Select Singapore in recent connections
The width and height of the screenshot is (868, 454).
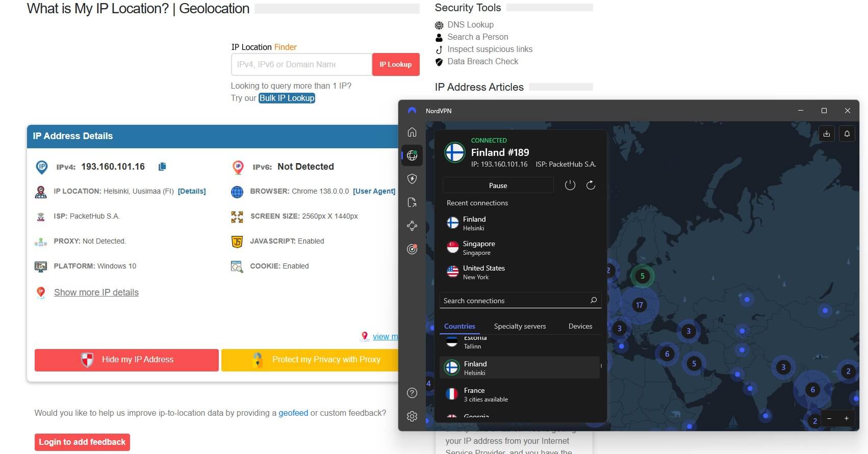tap(520, 248)
